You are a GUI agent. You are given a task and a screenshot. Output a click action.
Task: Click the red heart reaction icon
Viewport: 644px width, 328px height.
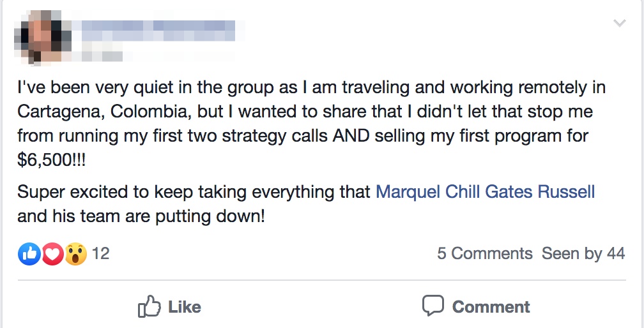click(x=52, y=254)
